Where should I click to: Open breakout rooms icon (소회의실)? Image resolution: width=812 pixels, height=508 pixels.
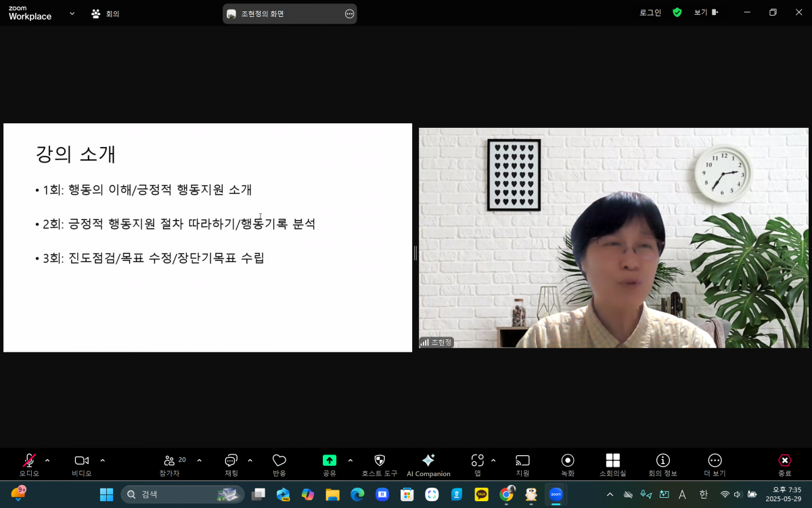pos(612,461)
